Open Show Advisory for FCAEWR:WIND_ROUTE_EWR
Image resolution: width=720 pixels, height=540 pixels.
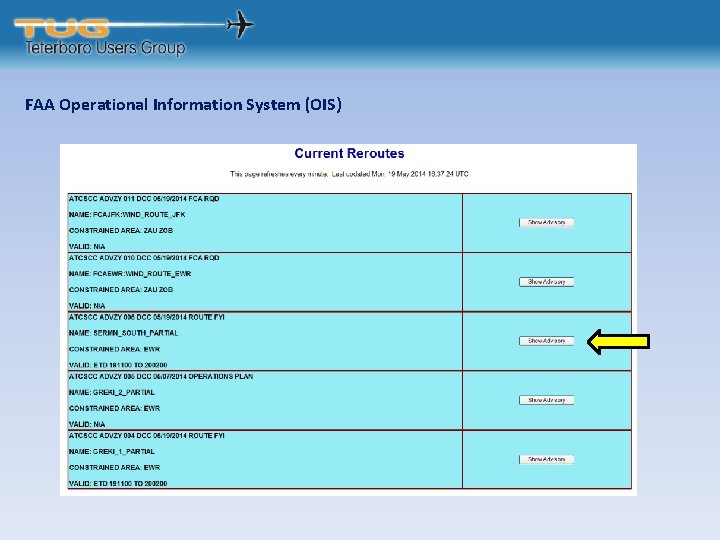(x=546, y=282)
